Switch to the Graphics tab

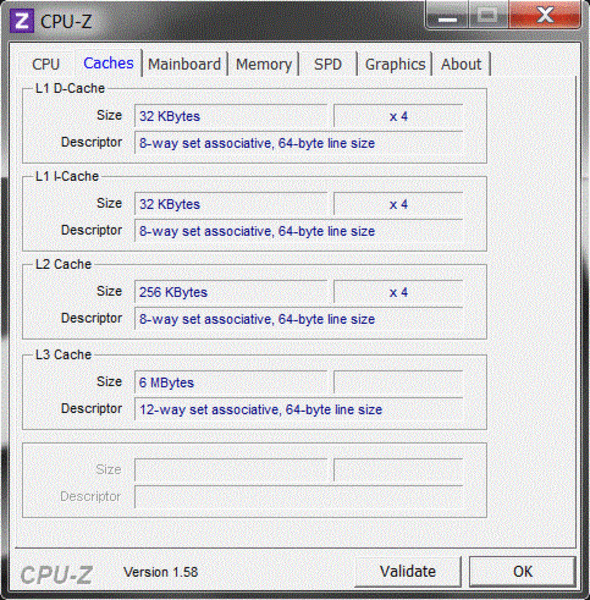395,64
